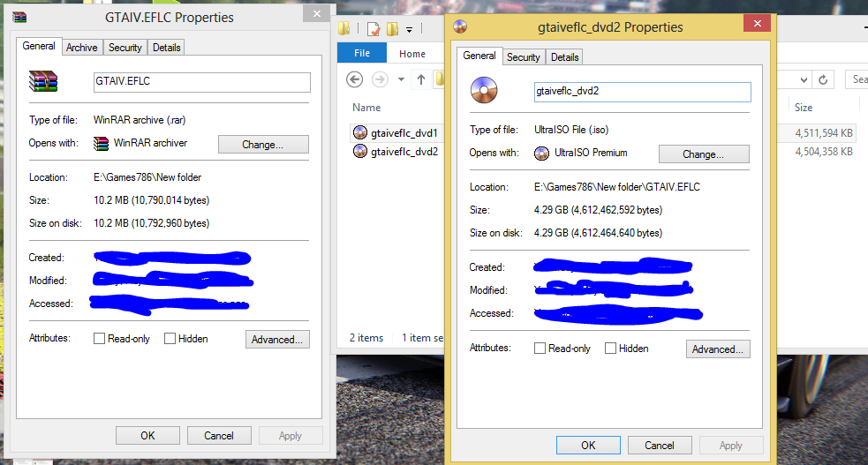This screenshot has height=465, width=868.
Task: Open Advanced attributes in gtaiveflc_dvd2 Properties
Action: pyautogui.click(x=718, y=349)
